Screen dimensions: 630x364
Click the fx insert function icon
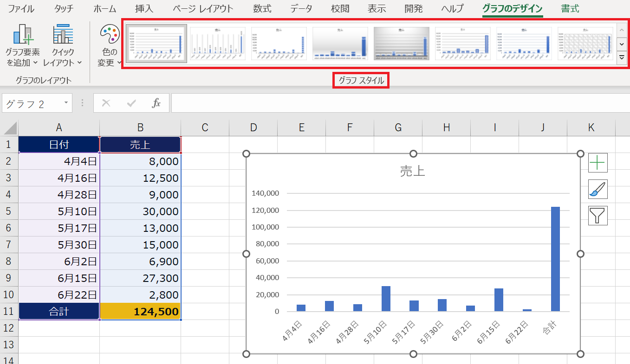coord(156,103)
